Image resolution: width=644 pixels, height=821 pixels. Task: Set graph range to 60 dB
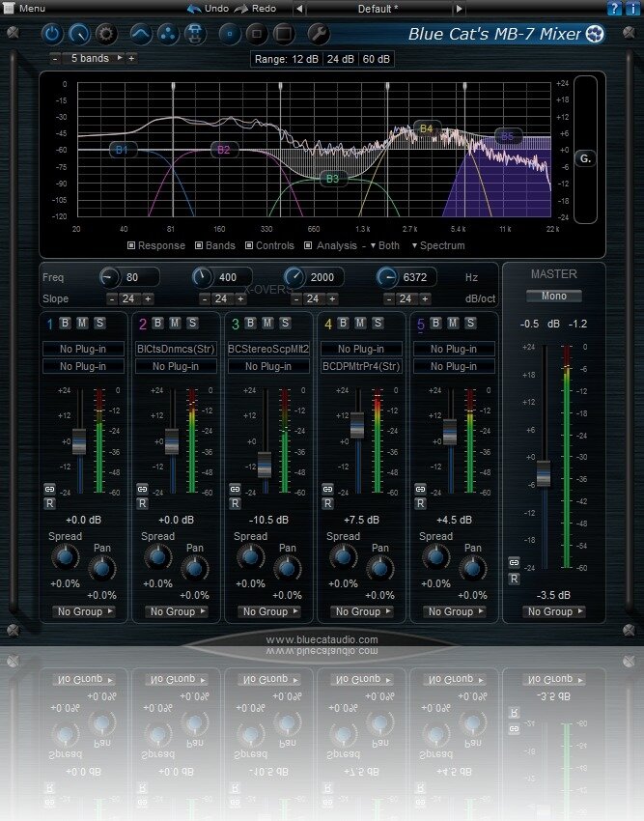[377, 59]
